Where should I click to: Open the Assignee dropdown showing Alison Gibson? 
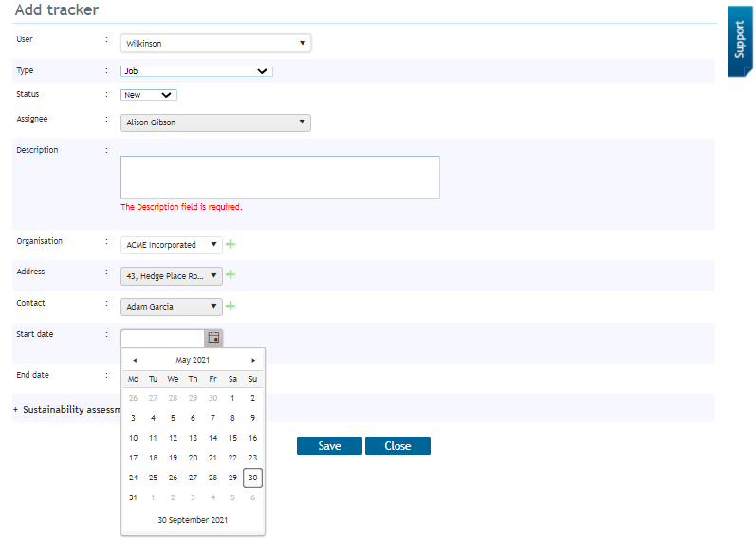(x=215, y=122)
